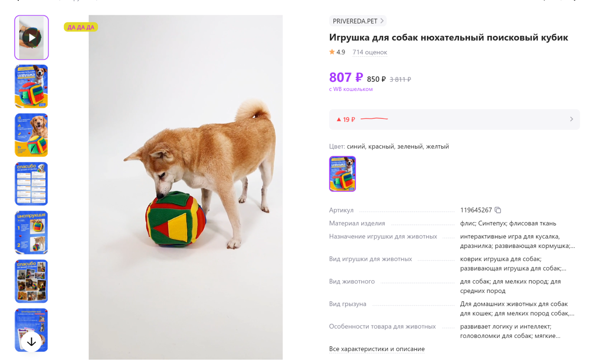Click the red price trend line
This screenshot has height=364, width=595.
pyautogui.click(x=374, y=119)
